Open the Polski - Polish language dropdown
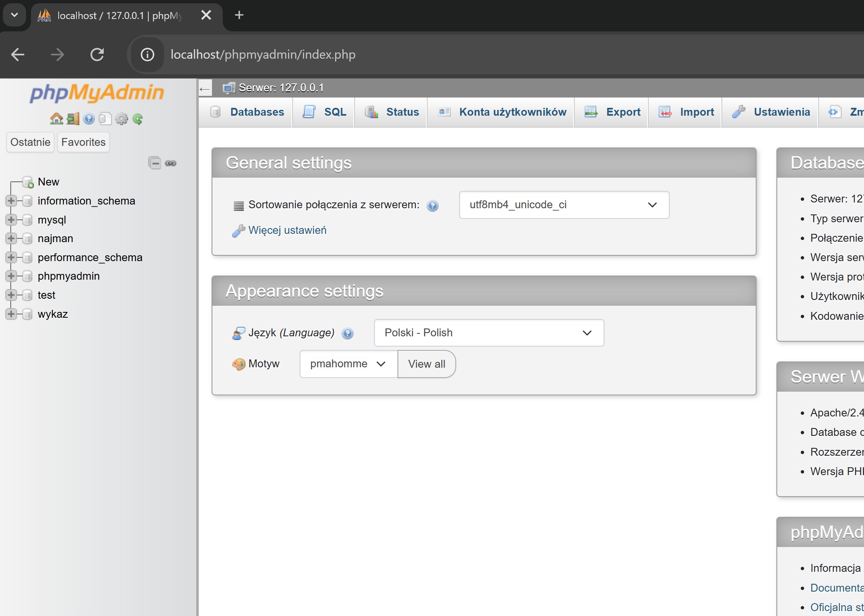Image resolution: width=864 pixels, height=616 pixels. click(488, 333)
